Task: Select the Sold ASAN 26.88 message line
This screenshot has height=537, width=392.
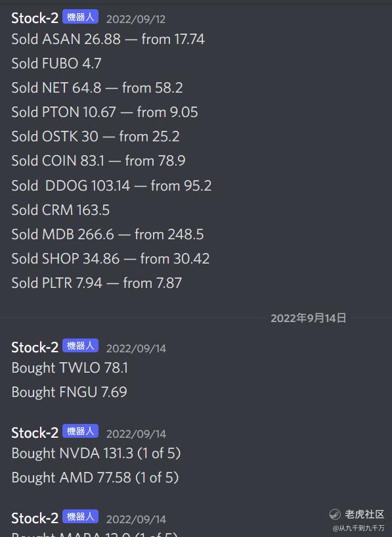Action: tap(108, 39)
